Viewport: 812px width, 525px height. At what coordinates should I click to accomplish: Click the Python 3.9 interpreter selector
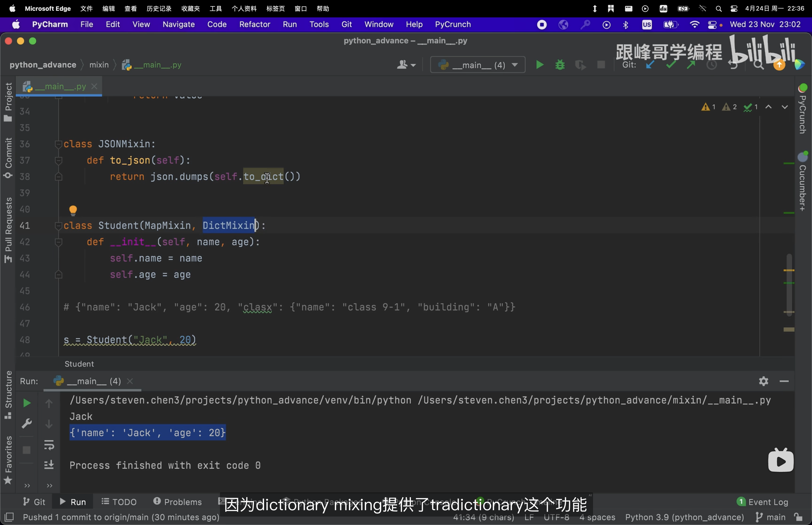[x=684, y=517]
